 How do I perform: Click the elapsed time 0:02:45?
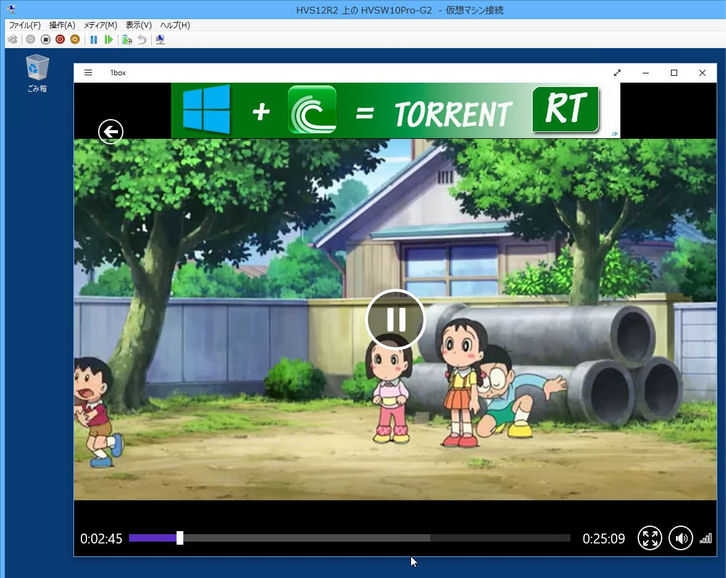click(101, 539)
